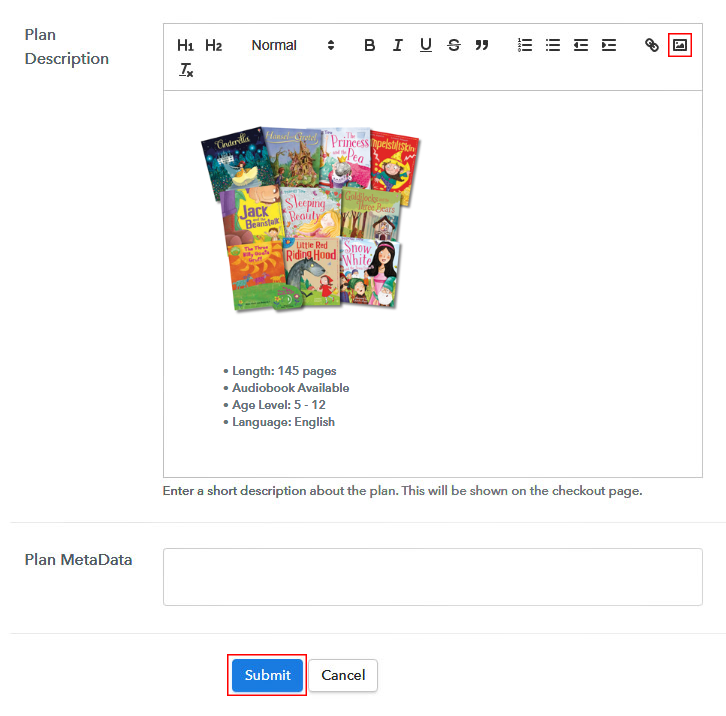The height and width of the screenshot is (716, 726).
Task: Insert a blockquote
Action: coord(482,45)
